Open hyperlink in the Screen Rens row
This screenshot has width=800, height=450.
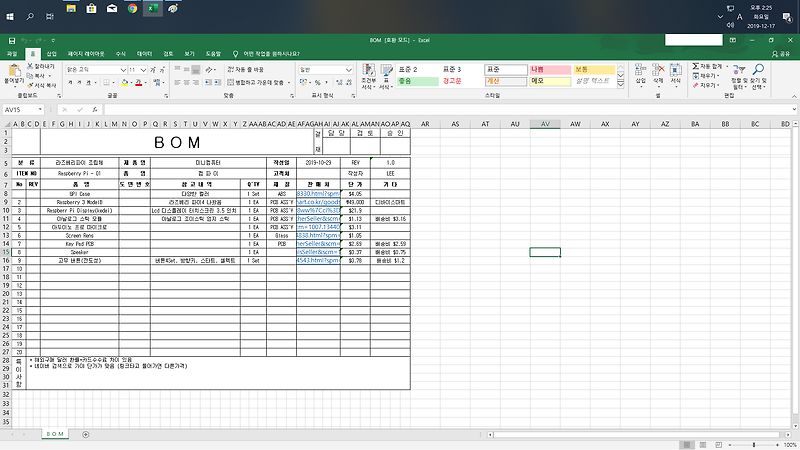[318, 236]
